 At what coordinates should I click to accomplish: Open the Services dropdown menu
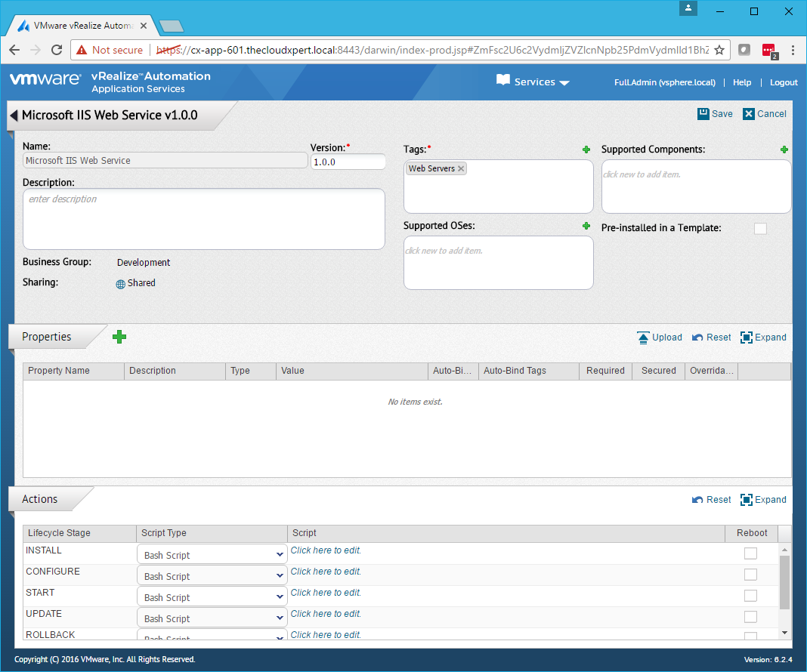coord(533,82)
